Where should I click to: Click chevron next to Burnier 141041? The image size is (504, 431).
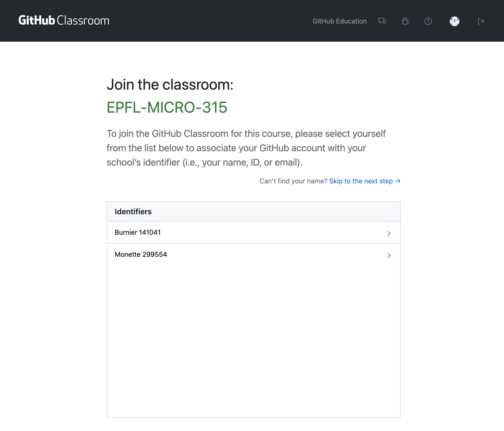pos(389,233)
